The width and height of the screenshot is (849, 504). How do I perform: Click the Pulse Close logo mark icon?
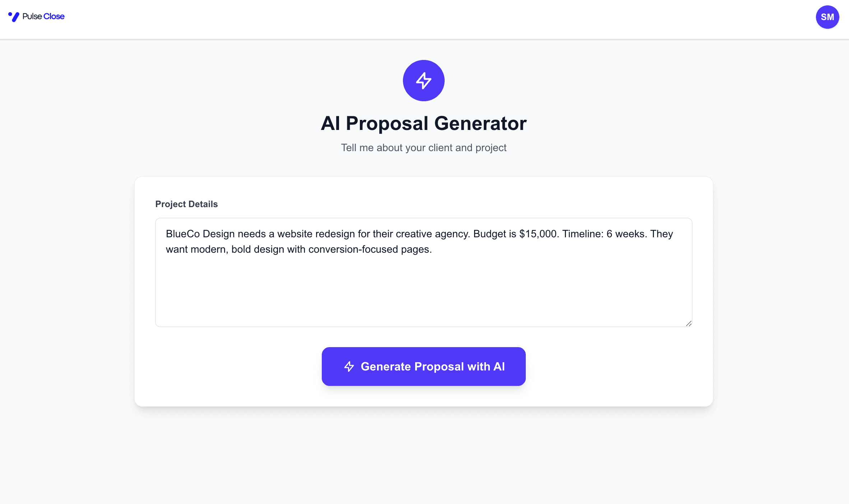click(x=14, y=17)
